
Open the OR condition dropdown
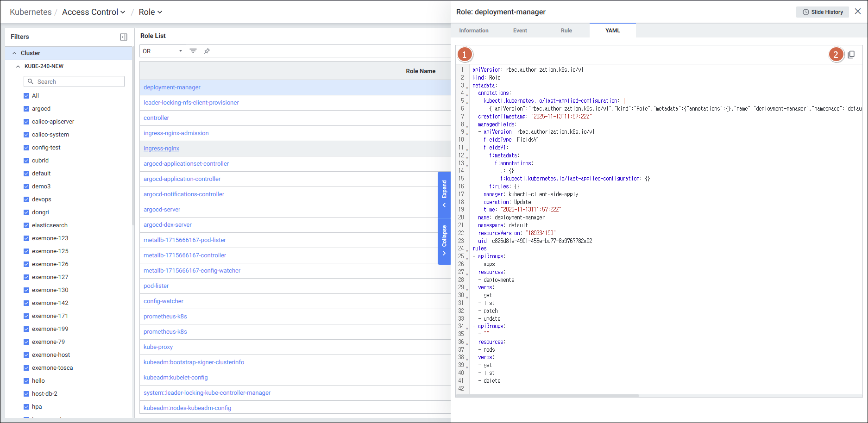[162, 51]
